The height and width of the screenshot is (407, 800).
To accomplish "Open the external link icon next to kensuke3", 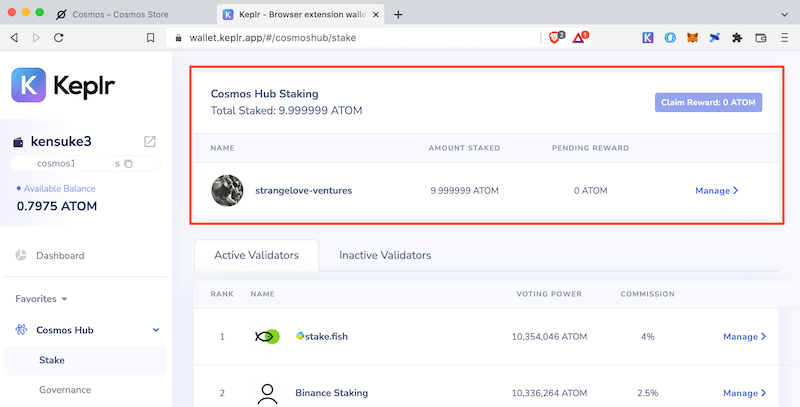I will (x=149, y=141).
